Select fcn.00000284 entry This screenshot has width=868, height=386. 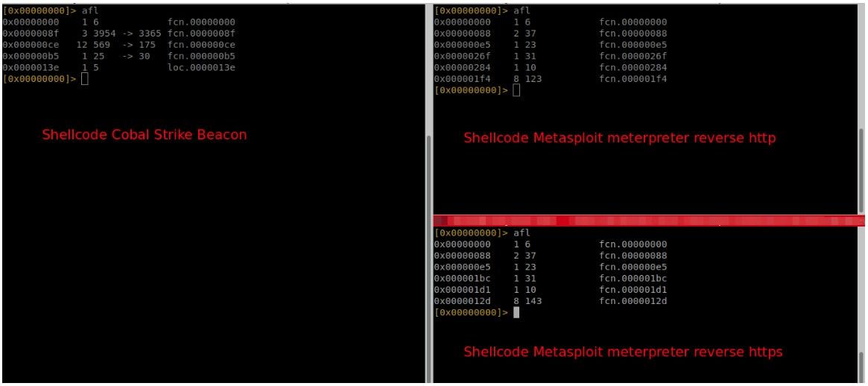click(633, 68)
